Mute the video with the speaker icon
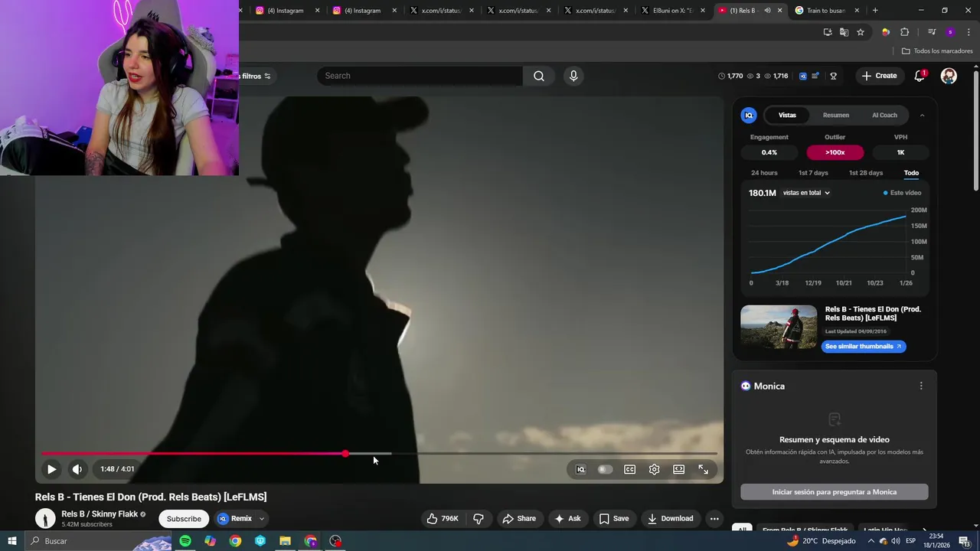Screen dimensions: 980x551 pos(77,469)
